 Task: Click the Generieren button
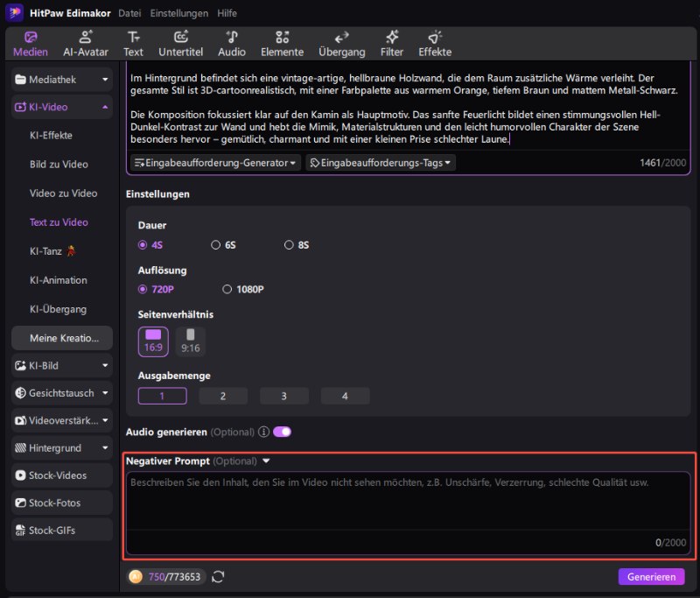[651, 576]
